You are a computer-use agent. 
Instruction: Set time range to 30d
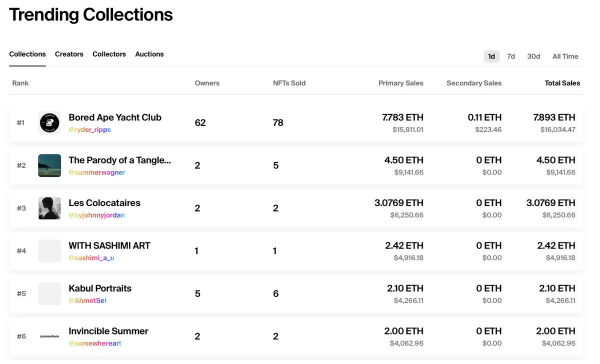tap(533, 56)
